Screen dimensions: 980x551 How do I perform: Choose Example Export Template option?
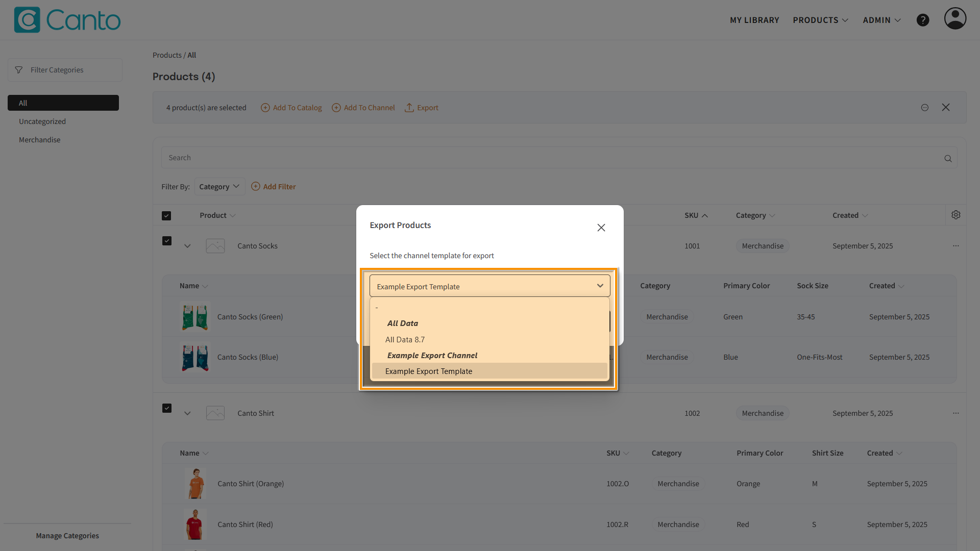[428, 371]
